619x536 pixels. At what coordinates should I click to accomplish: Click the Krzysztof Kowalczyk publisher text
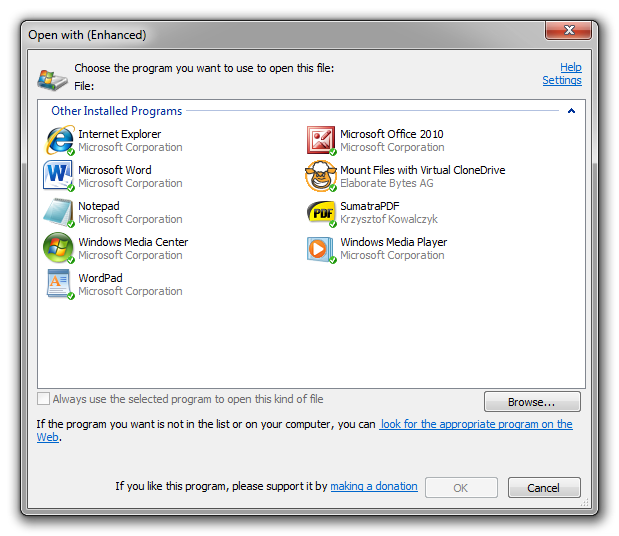coord(389,219)
